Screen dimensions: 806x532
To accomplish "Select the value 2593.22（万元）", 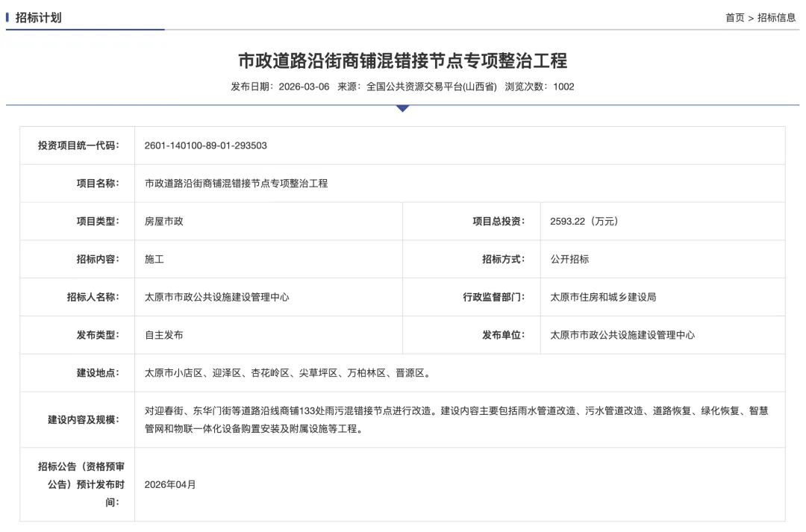I will coord(584,222).
